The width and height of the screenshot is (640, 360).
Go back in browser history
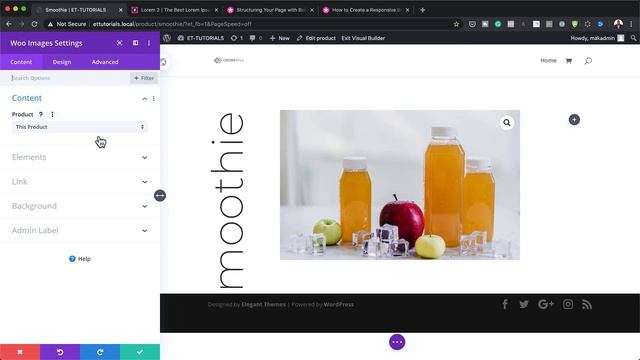point(9,24)
